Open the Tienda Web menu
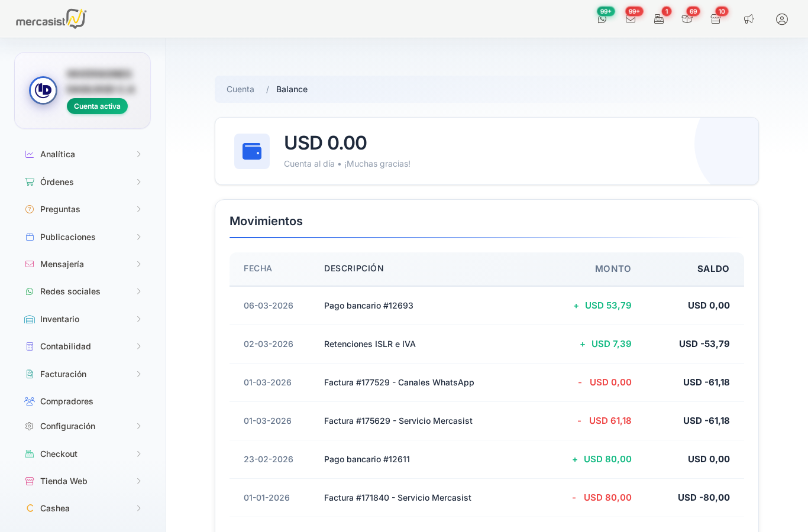Viewport: 808px width, 532px height. coord(64,481)
